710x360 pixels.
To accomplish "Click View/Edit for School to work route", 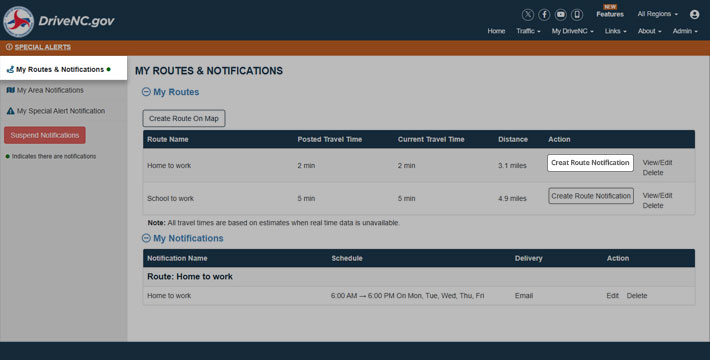I will pyautogui.click(x=657, y=196).
